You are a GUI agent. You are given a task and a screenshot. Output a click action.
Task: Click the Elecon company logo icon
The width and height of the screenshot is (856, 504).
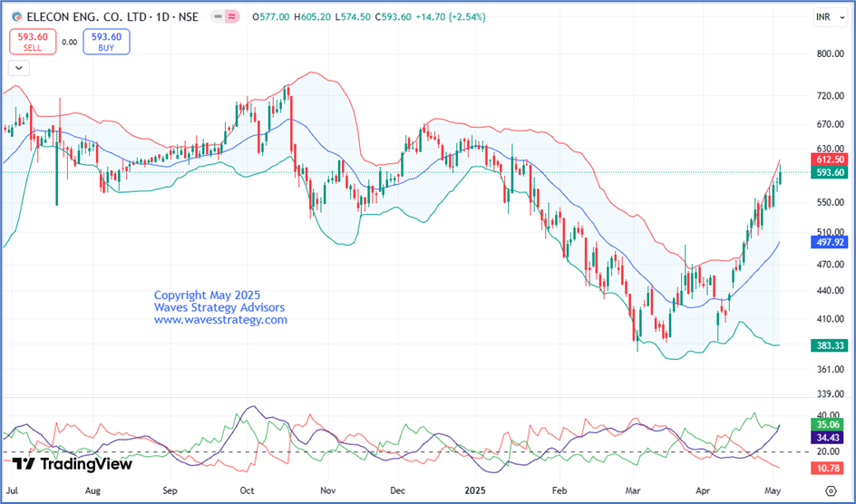tap(17, 17)
